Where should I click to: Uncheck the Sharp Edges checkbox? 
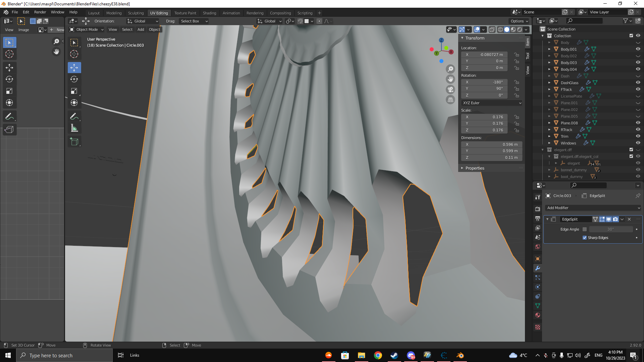pyautogui.click(x=585, y=238)
